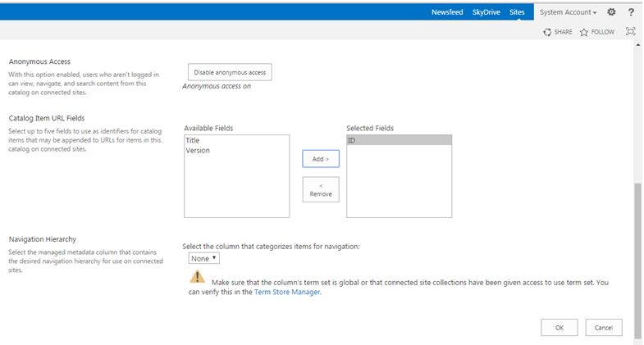Open the System Account dropdown

click(568, 12)
